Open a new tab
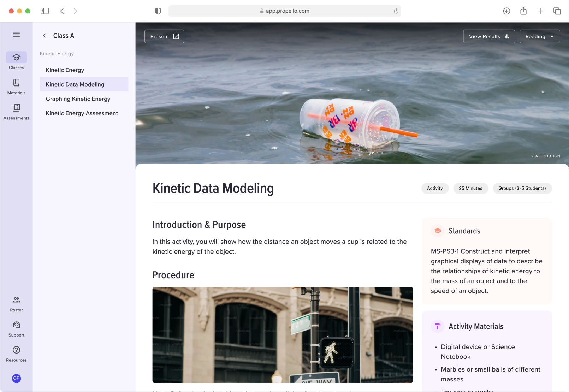Viewport: 569px width, 392px height. click(x=540, y=11)
